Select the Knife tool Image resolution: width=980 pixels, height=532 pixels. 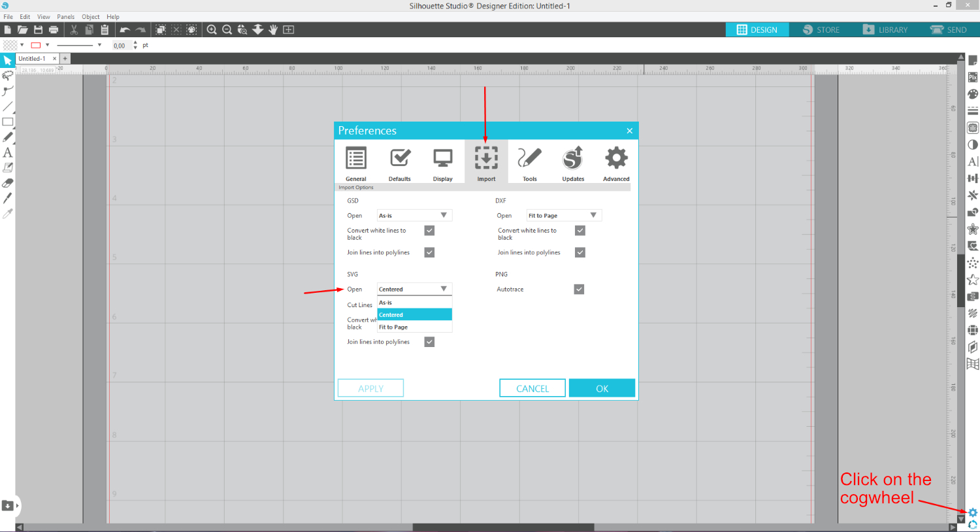coord(8,198)
